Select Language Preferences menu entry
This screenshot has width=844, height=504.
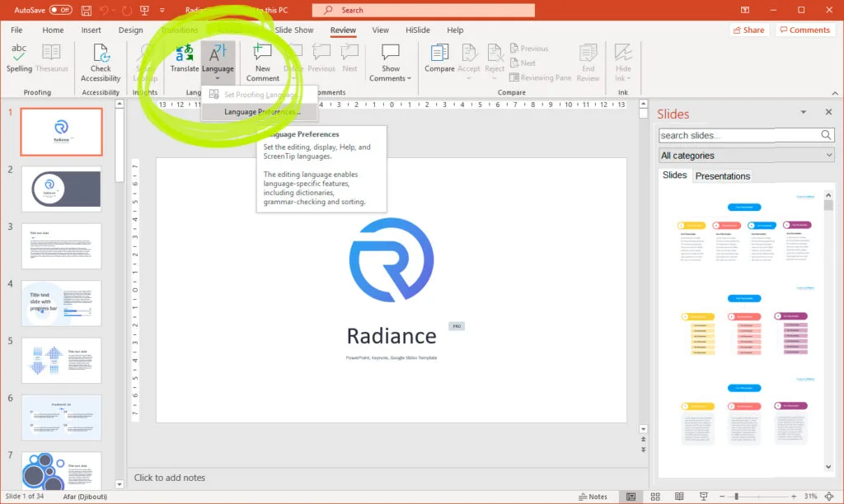(260, 112)
